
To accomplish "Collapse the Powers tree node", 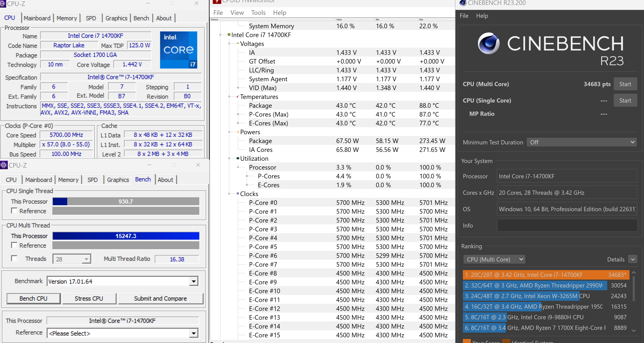I will pyautogui.click(x=229, y=132).
